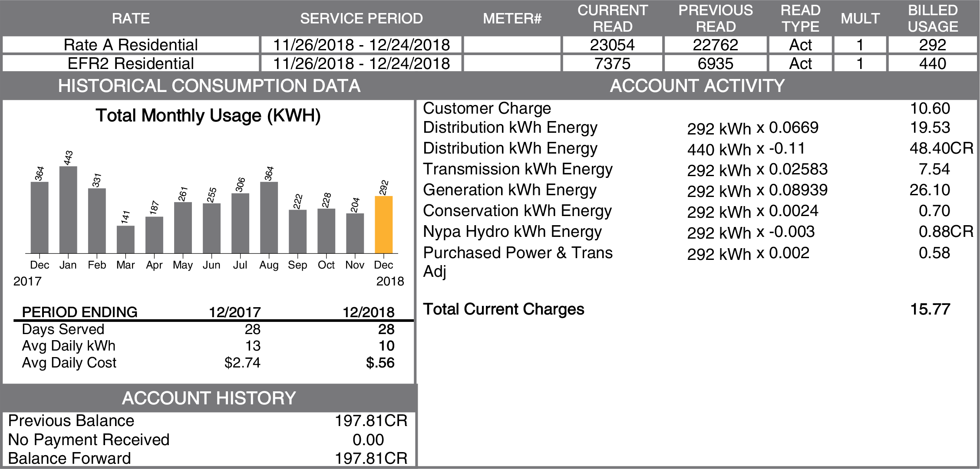Click the Generation kWh Energy line

510,190
